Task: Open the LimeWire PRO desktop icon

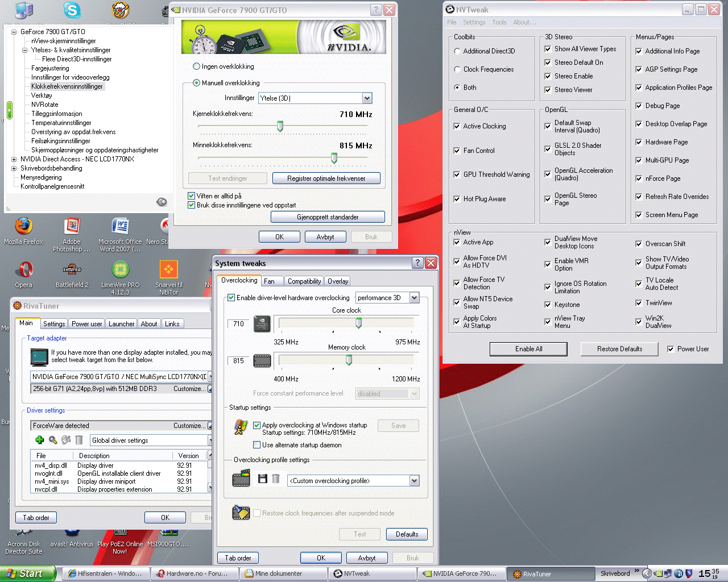Action: [120, 277]
